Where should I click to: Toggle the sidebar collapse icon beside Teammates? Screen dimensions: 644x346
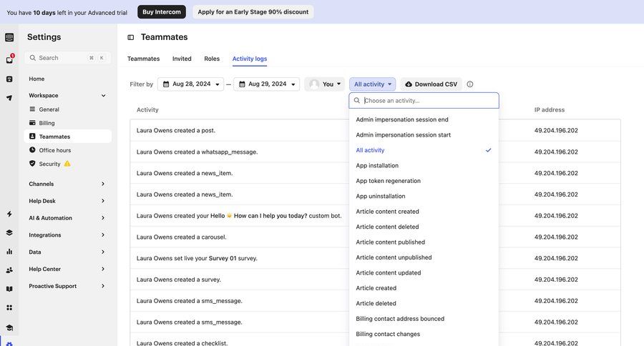click(131, 37)
